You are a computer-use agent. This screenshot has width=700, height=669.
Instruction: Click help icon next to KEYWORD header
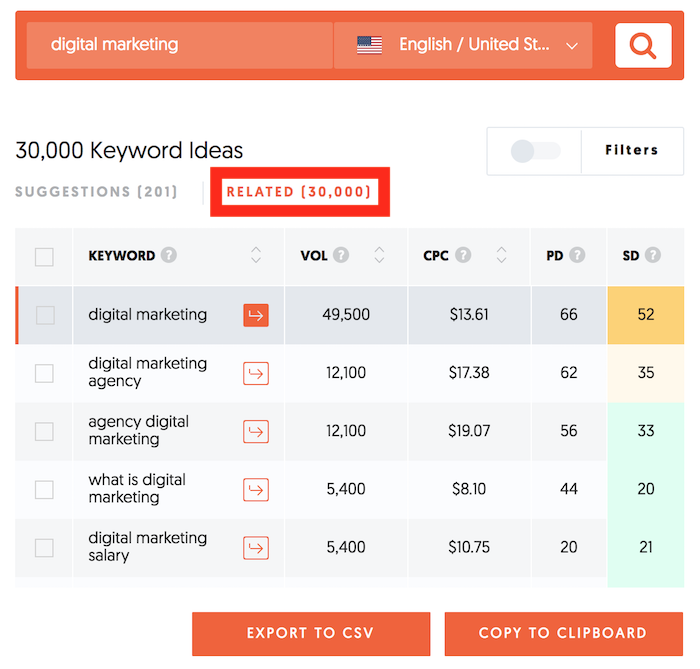(x=169, y=256)
